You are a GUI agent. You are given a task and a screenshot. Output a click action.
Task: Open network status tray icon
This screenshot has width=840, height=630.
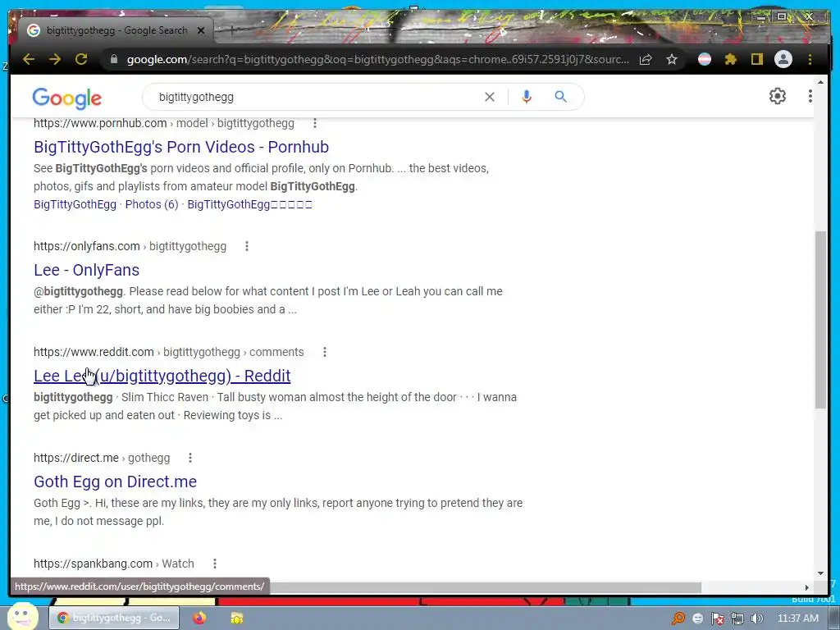(x=737, y=619)
